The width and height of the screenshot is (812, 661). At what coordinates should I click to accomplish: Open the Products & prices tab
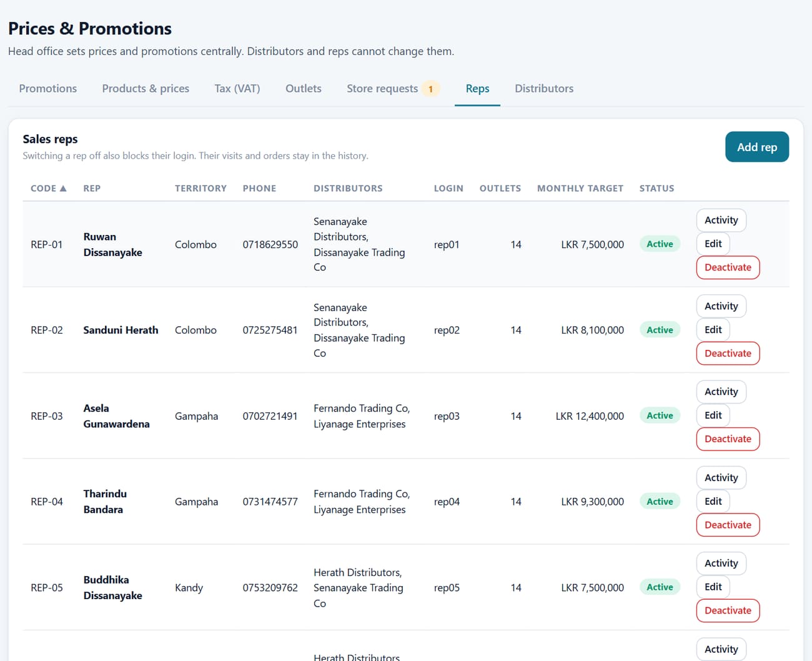click(x=146, y=89)
